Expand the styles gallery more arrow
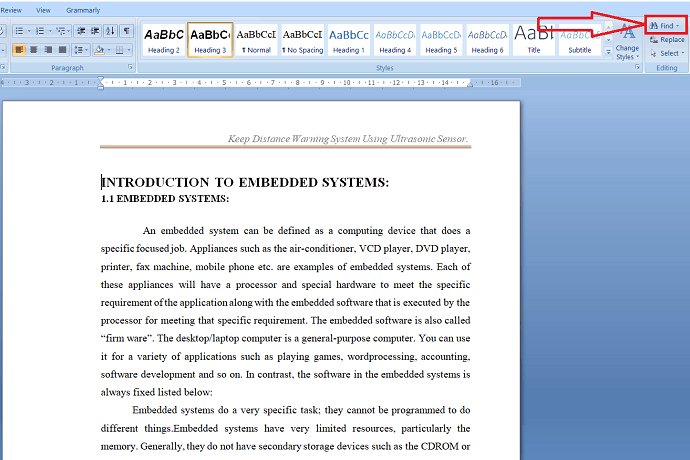 (x=608, y=52)
